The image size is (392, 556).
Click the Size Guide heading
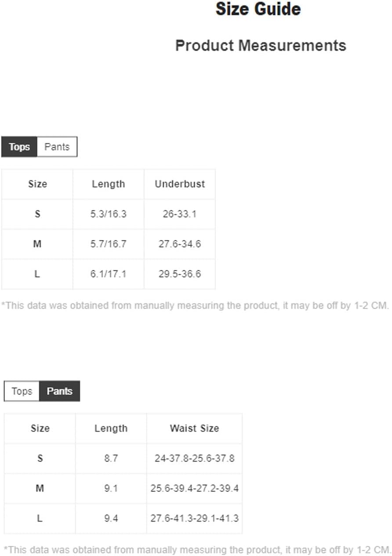[258, 9]
